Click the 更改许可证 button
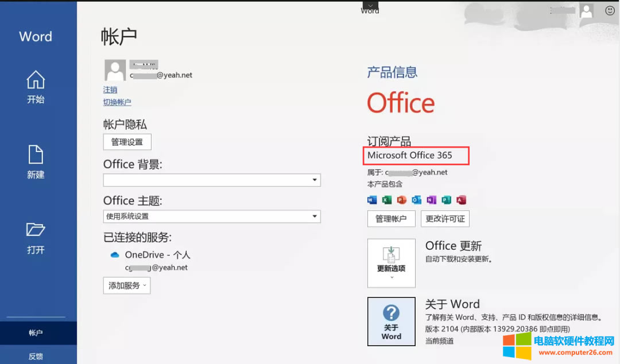This screenshot has height=364, width=620. (445, 219)
